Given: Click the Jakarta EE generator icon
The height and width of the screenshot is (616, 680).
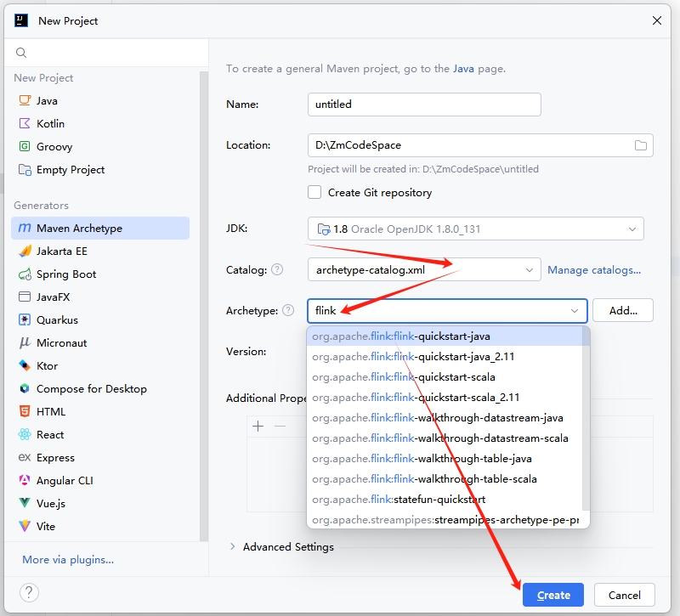Looking at the screenshot, I should (25, 251).
